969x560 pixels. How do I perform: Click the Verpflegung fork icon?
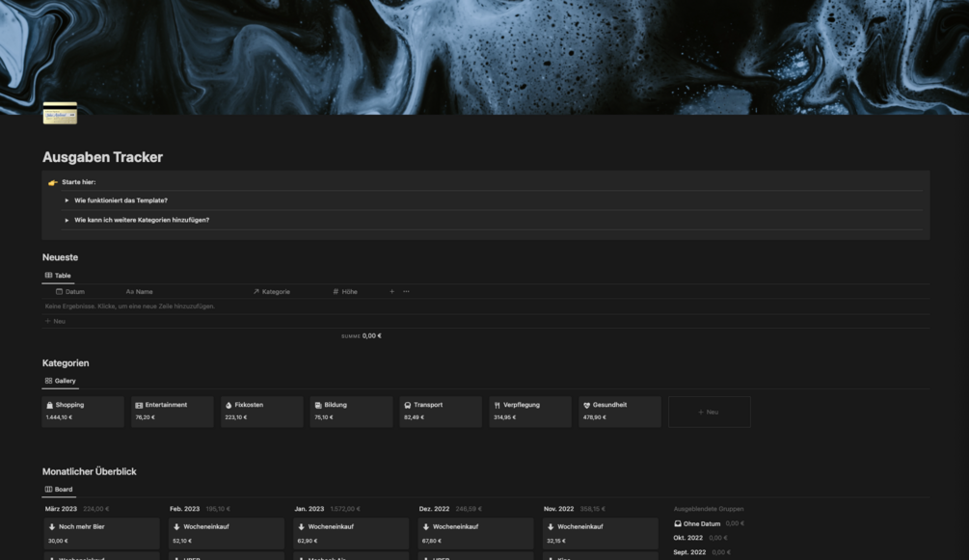[x=498, y=405]
